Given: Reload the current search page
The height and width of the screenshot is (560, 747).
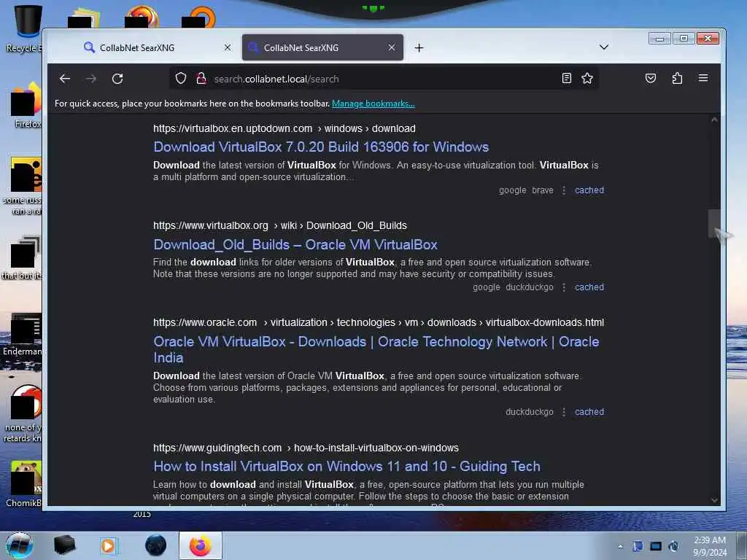Looking at the screenshot, I should (117, 79).
